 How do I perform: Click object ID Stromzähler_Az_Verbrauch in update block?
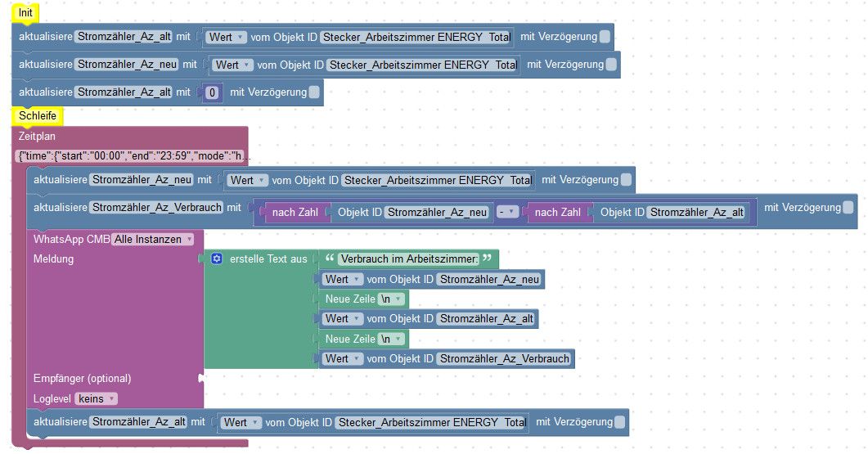click(156, 208)
